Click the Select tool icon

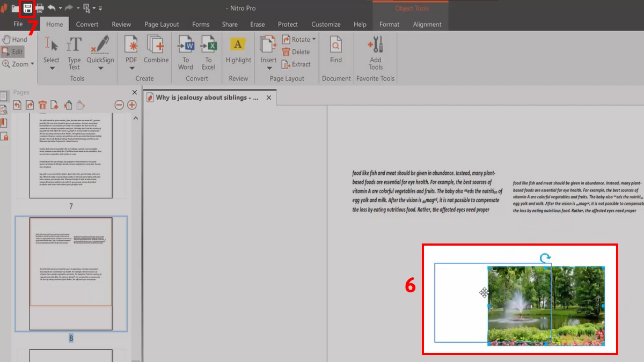[52, 45]
